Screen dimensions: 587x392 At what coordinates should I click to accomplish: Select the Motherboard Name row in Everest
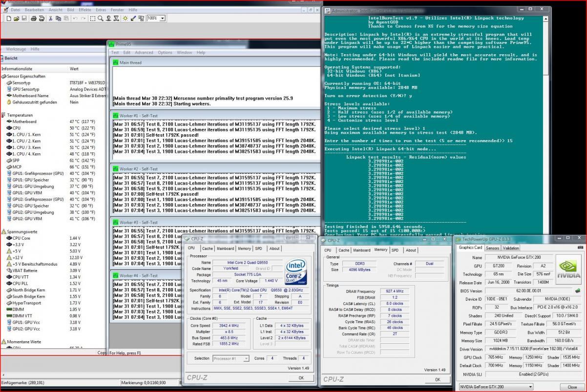tap(54, 96)
